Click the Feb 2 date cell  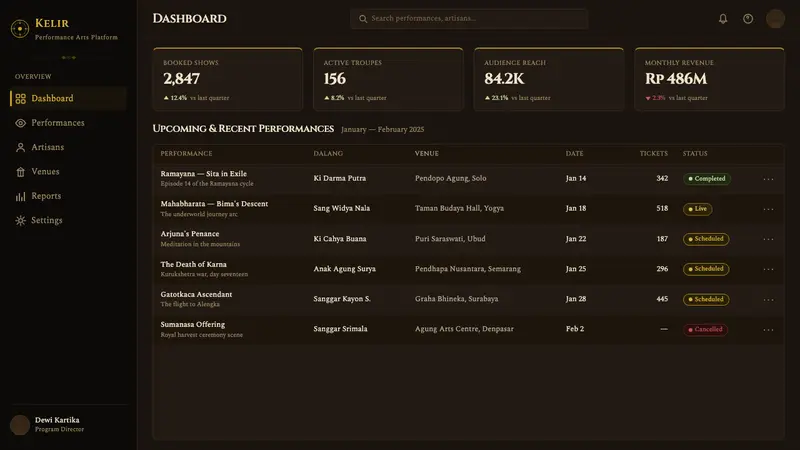click(575, 329)
